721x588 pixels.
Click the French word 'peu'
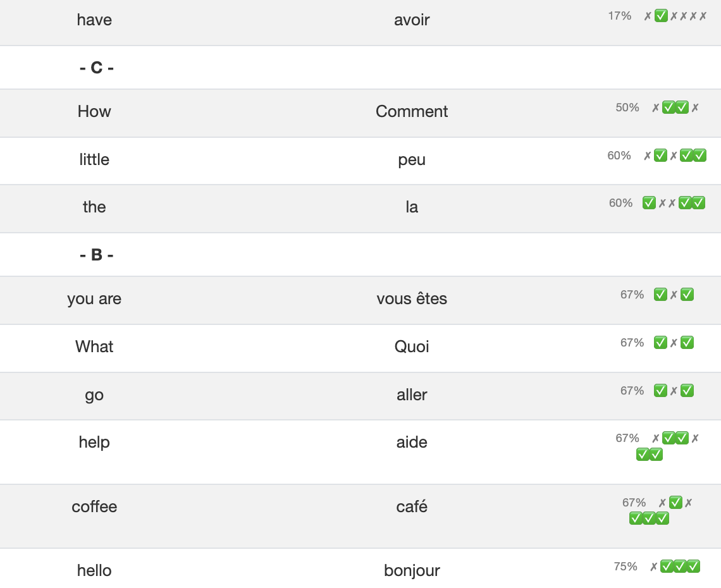412,159
